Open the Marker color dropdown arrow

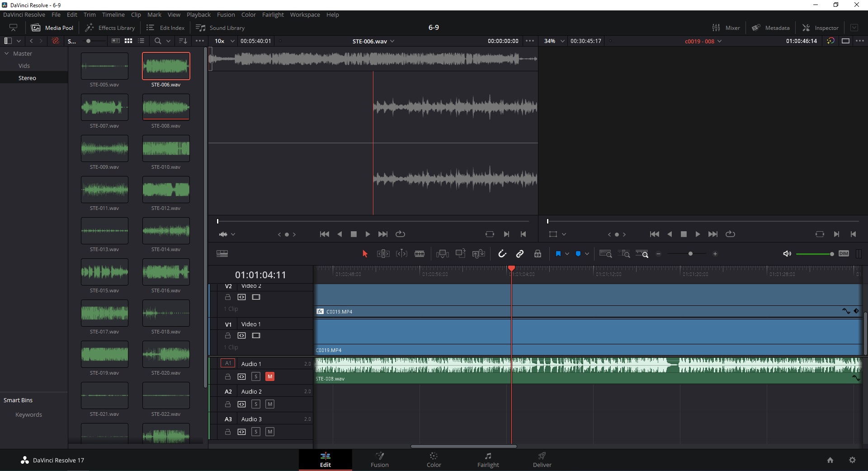click(x=587, y=254)
